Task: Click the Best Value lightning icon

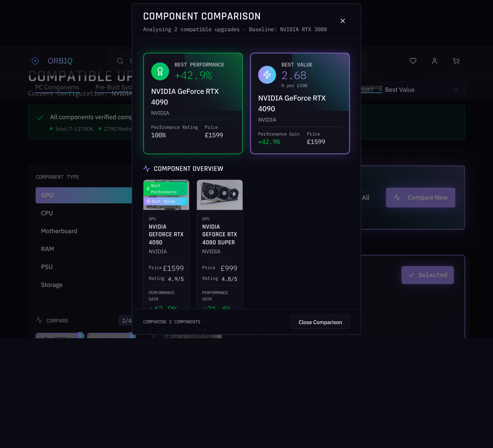Action: 267,75
